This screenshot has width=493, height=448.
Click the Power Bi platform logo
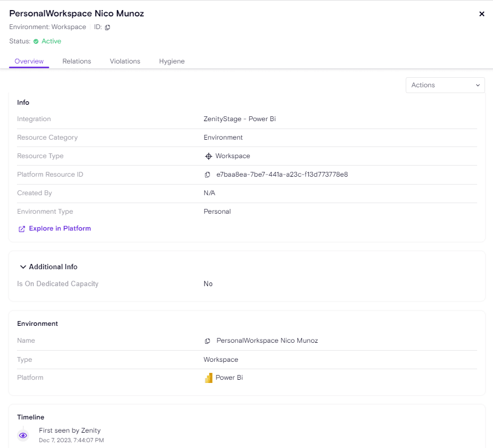click(208, 378)
